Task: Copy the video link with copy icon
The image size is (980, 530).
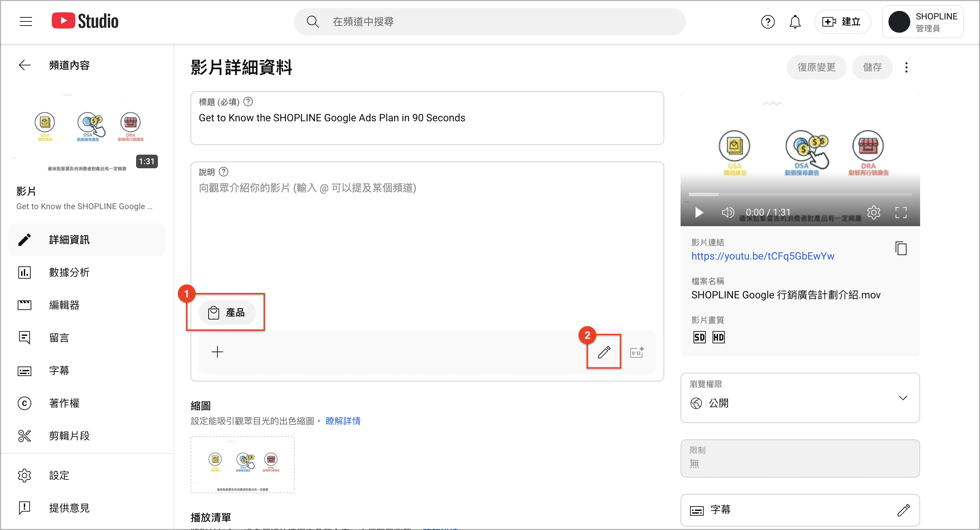Action: tap(900, 248)
